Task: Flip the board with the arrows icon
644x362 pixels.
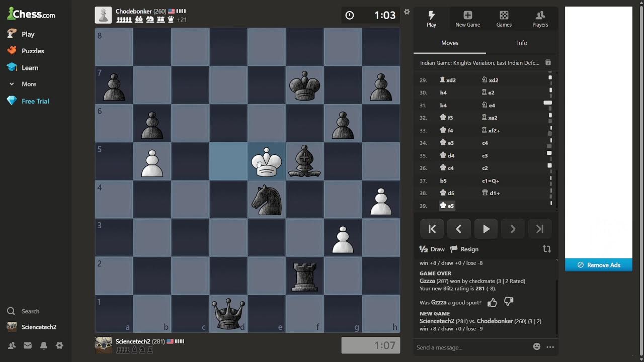Action: (x=547, y=249)
